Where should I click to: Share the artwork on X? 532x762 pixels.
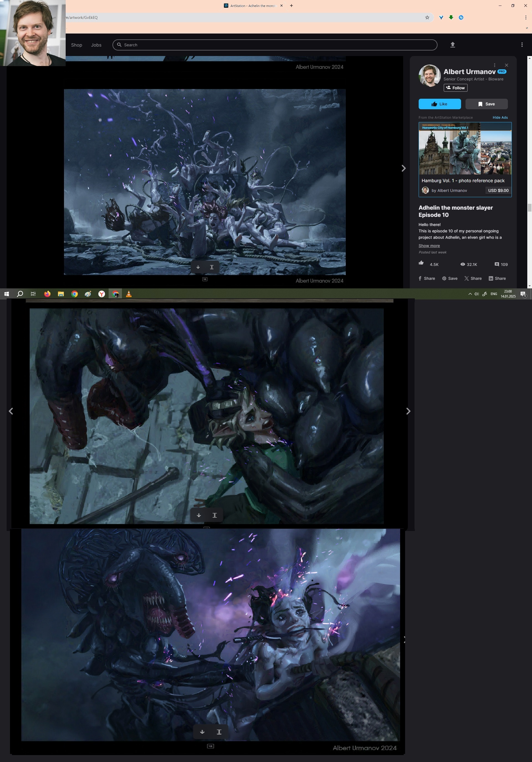coord(473,278)
